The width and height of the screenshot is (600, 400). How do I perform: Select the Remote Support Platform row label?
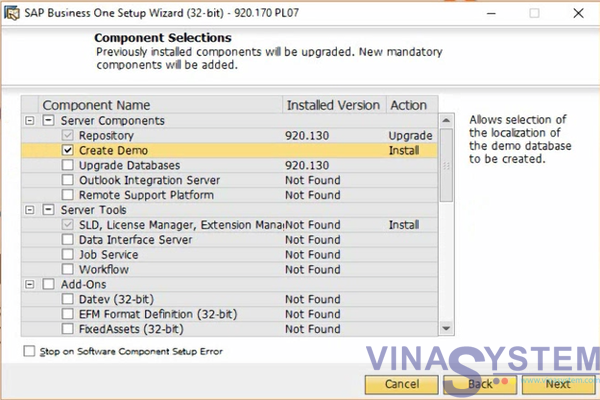[146, 195]
